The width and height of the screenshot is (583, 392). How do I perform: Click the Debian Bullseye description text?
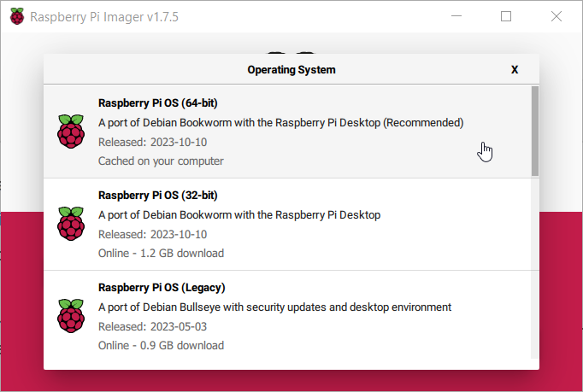[274, 307]
